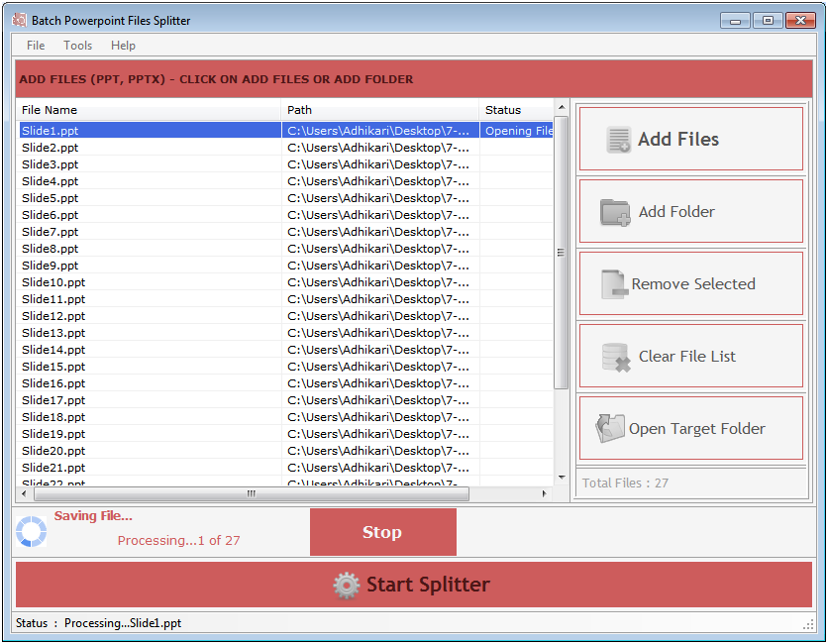Select Slide20.ppt in the file list
The height and width of the screenshot is (644, 828).
pyautogui.click(x=53, y=452)
